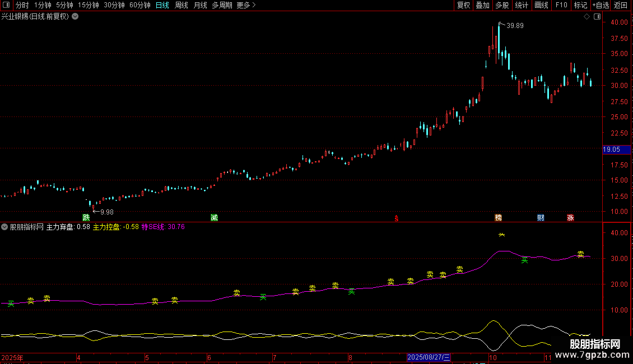This screenshot has height=364, width=633.
Task: Click the 25.00 label on main price axis
Action: [x=619, y=117]
